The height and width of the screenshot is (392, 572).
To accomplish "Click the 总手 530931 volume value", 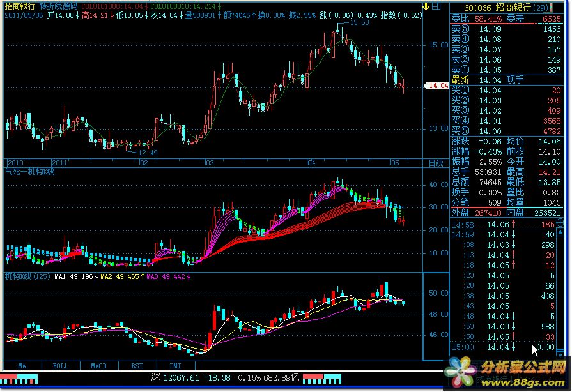I will [488, 172].
